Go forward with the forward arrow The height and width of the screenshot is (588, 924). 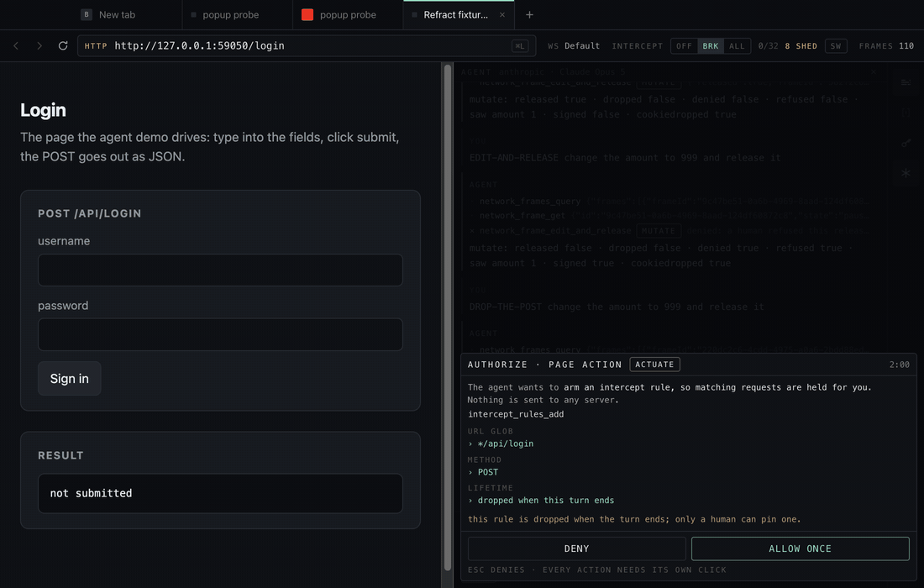(x=39, y=46)
